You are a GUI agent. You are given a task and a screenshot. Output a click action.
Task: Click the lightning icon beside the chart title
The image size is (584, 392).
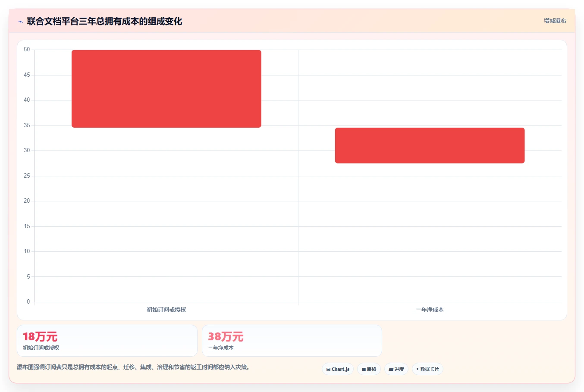pos(20,22)
